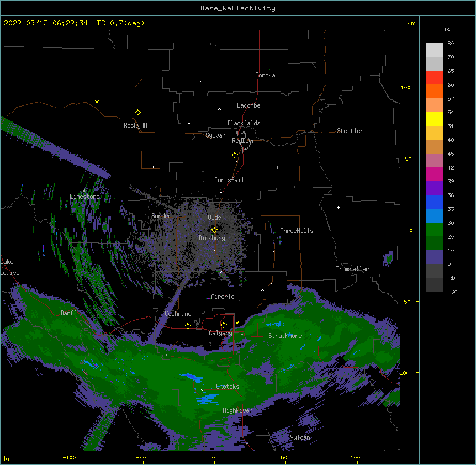Click the Vulcan label

click(x=300, y=437)
